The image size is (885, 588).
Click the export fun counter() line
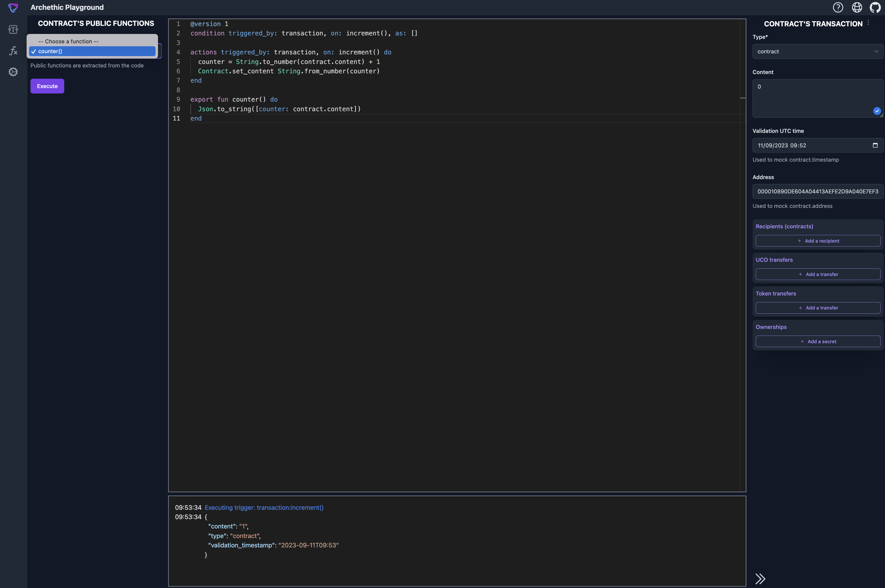click(234, 99)
